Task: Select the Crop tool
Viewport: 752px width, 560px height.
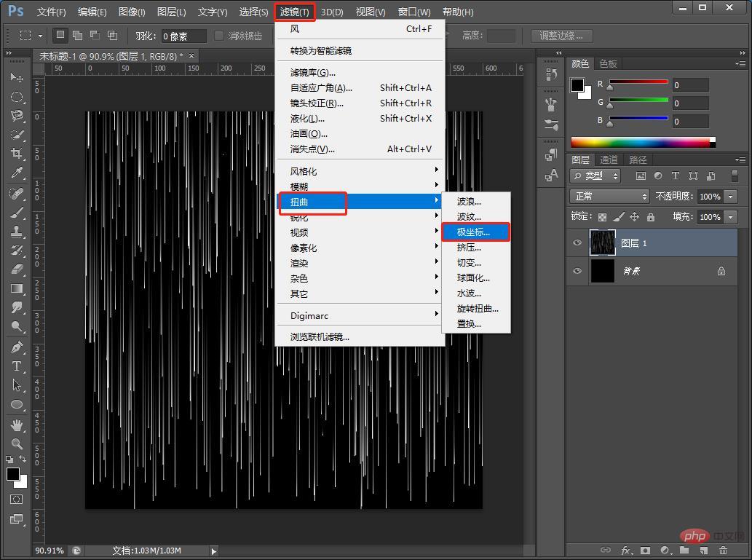Action: (17, 154)
